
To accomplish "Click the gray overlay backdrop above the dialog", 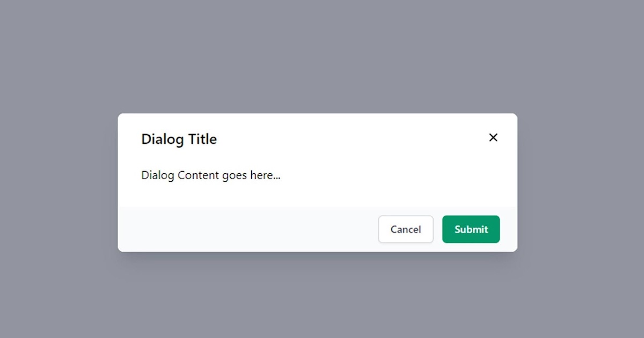I will (x=322, y=54).
